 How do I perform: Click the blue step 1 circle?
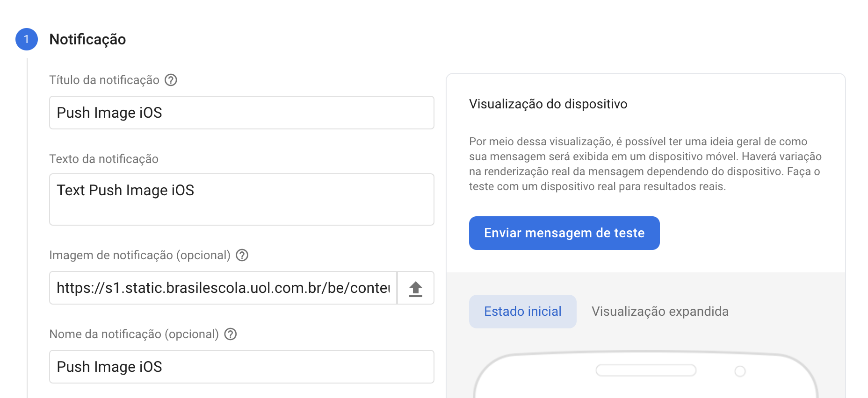27,39
